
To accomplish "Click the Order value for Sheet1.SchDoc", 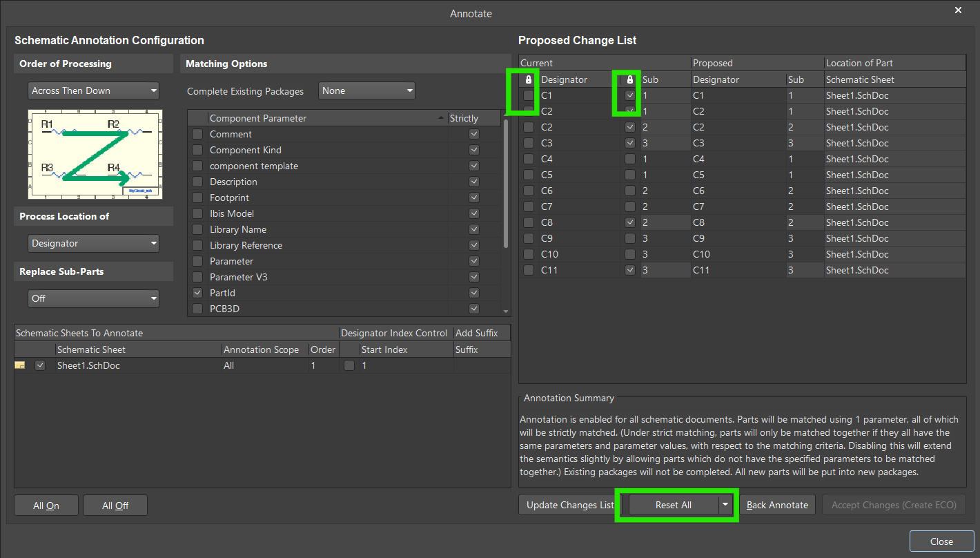I will [x=323, y=365].
